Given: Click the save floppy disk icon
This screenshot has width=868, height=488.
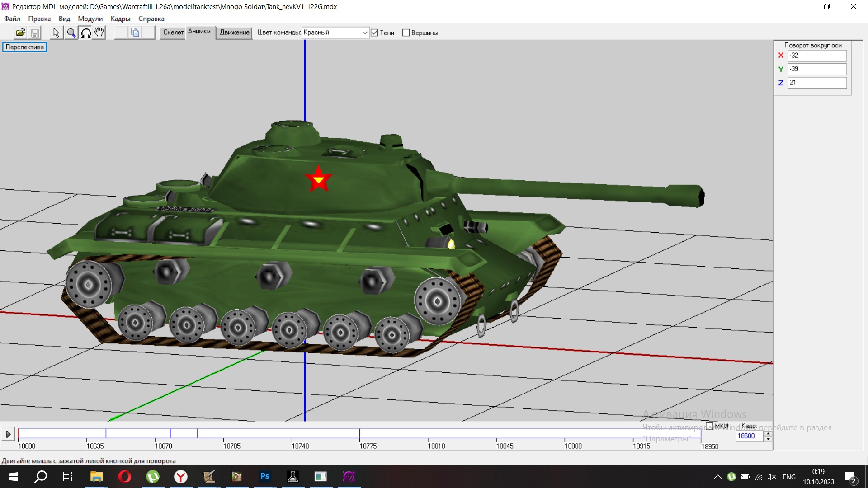Looking at the screenshot, I should (x=35, y=33).
